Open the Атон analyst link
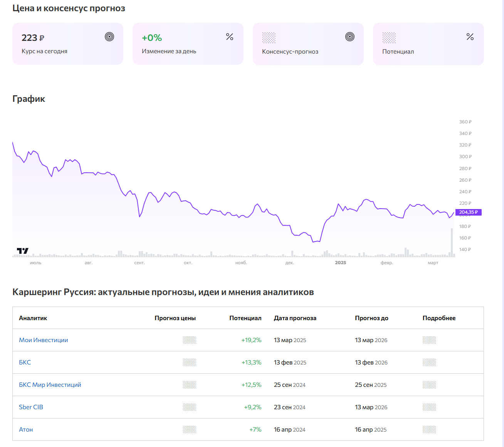Screen dimensions: 504x447 click(x=26, y=430)
